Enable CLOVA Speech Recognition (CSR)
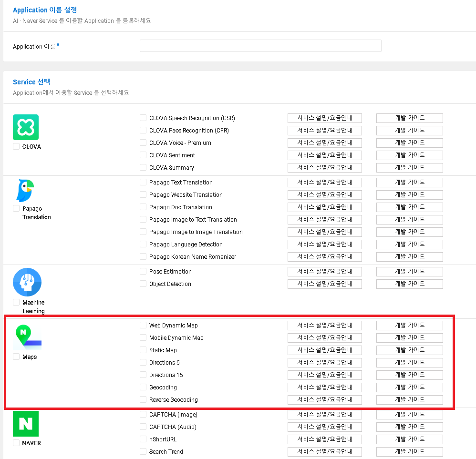Viewport: 476px width, 459px height. click(x=143, y=118)
